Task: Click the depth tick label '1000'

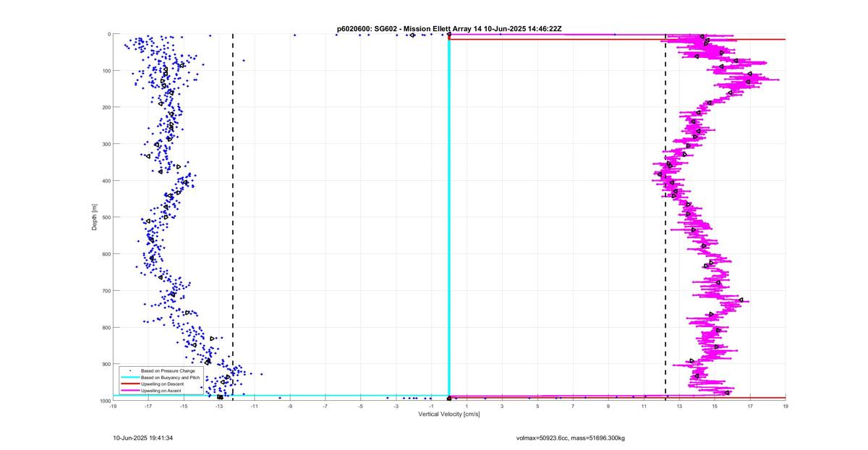Action: [104, 401]
